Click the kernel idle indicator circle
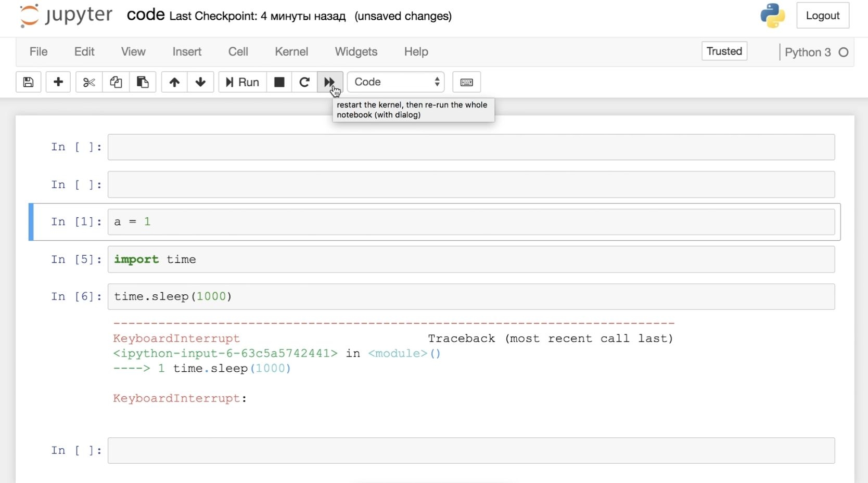This screenshot has width=868, height=483. [x=844, y=52]
